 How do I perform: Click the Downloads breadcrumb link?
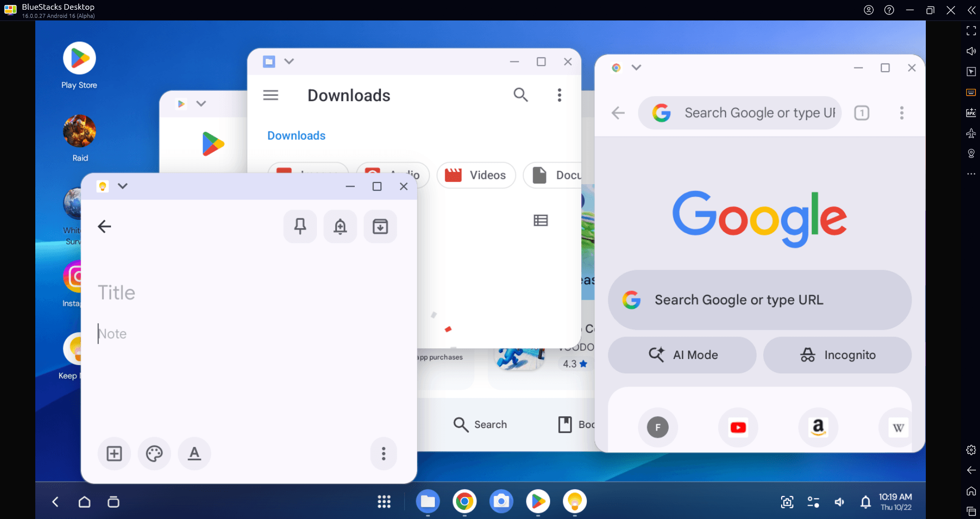coord(297,136)
